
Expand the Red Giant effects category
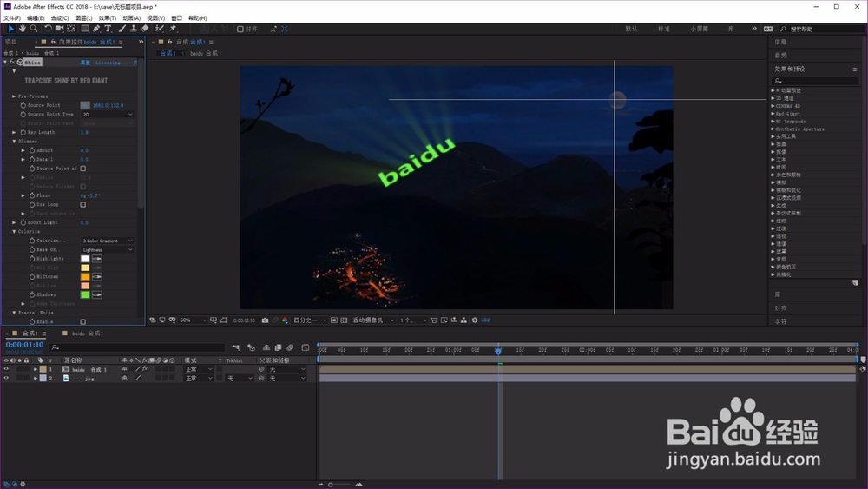[773, 114]
